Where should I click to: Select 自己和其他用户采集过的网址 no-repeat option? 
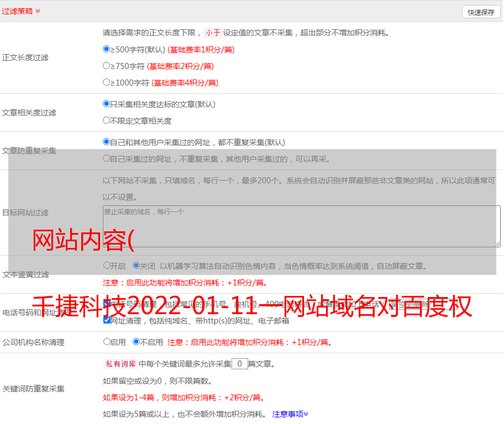pos(107,142)
